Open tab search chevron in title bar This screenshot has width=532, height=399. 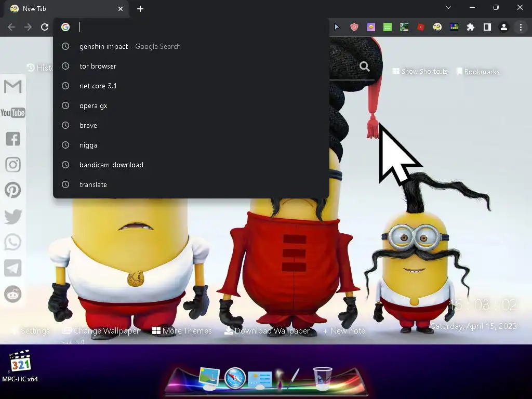click(448, 7)
